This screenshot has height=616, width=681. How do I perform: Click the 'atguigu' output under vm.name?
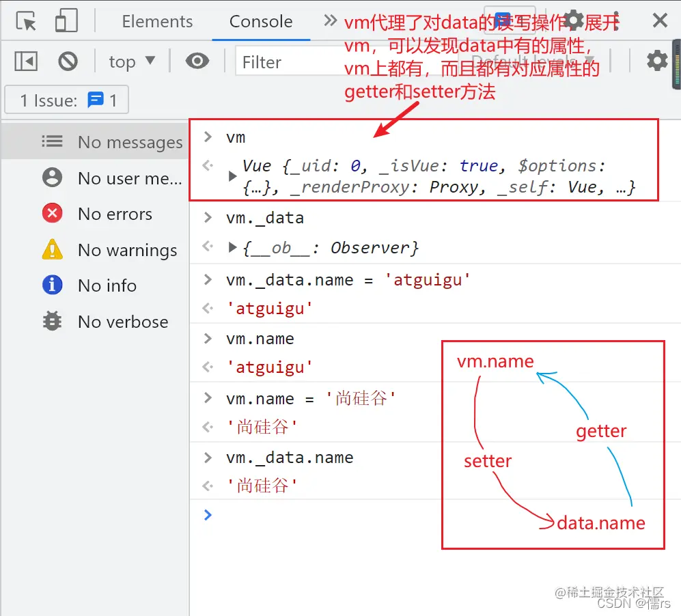(x=270, y=367)
